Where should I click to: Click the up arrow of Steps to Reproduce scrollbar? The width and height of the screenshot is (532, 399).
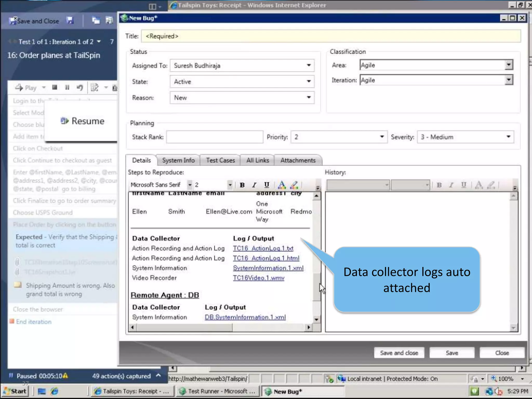click(316, 196)
